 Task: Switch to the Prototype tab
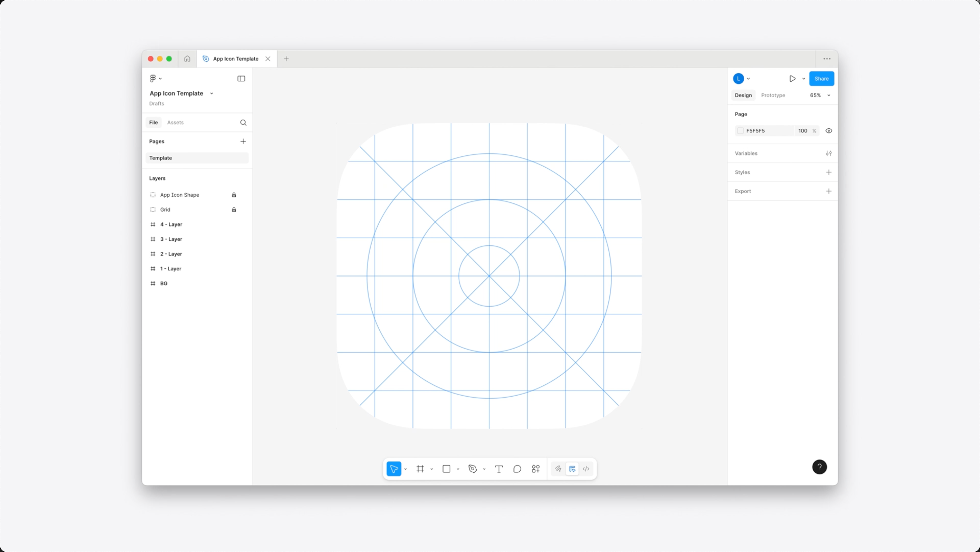(773, 95)
